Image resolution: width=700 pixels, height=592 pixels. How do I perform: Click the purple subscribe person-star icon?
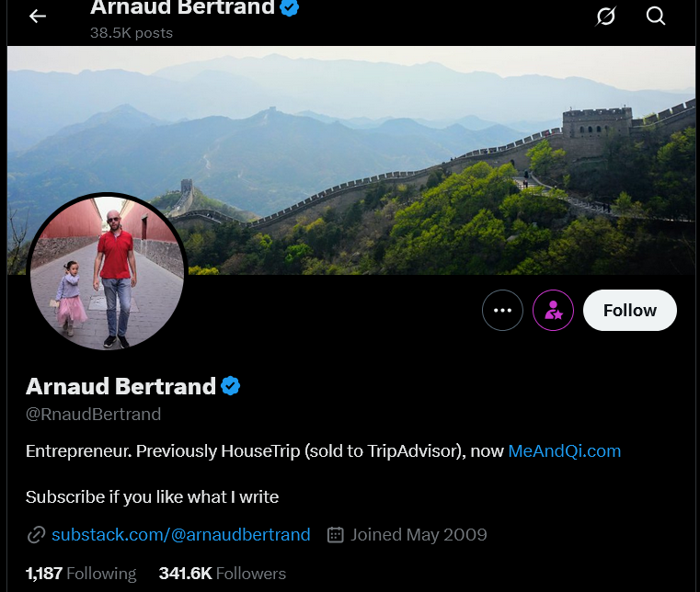(x=553, y=310)
